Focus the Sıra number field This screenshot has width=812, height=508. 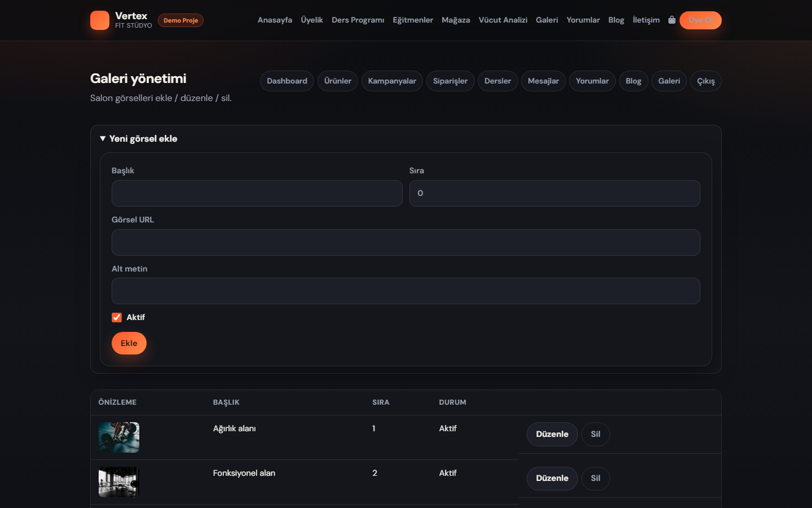pyautogui.click(x=555, y=193)
